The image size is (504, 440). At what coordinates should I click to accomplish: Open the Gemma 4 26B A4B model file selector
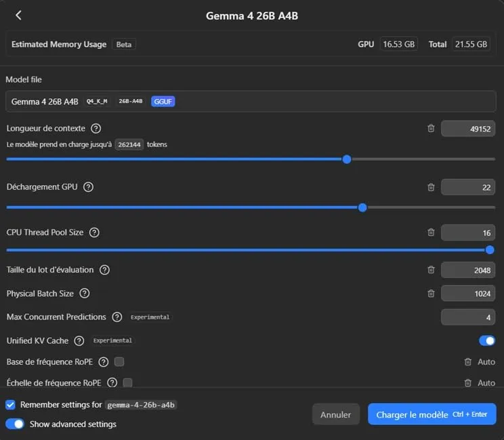point(251,101)
